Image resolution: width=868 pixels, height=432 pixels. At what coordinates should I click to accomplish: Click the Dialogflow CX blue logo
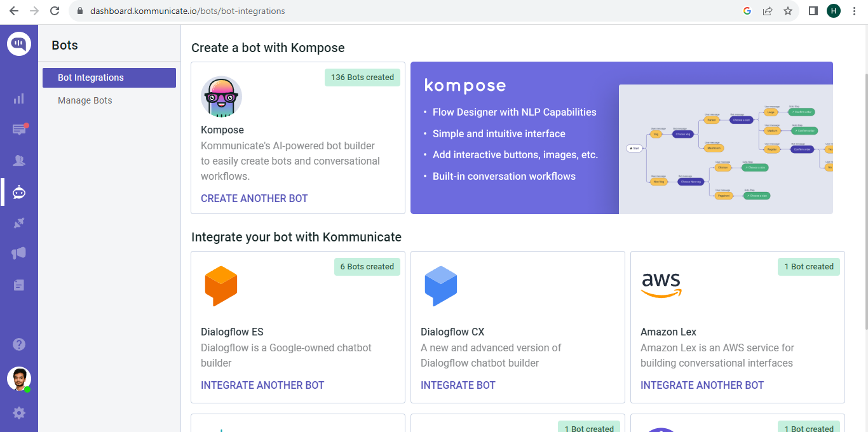pyautogui.click(x=441, y=286)
